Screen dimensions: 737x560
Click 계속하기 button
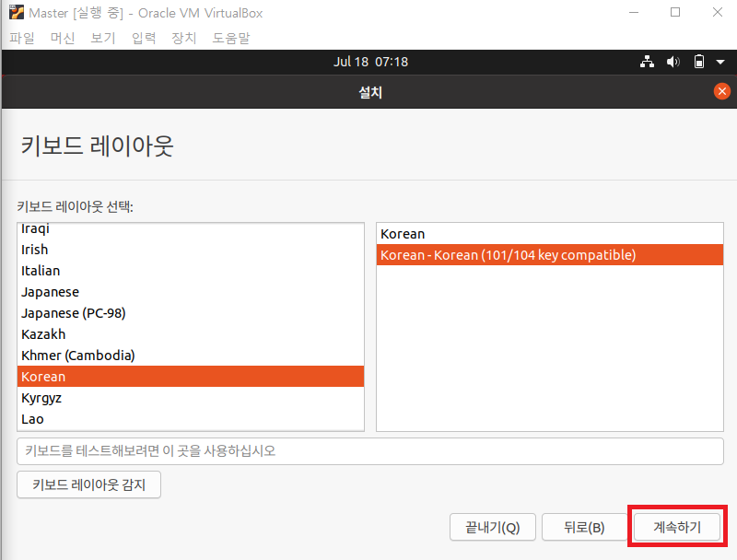pos(677,527)
